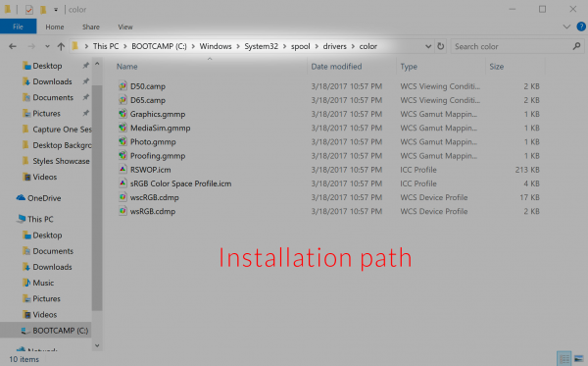Viewport: 588px width, 366px height.
Task: Navigate to This PC in breadcrumb
Action: (106, 46)
